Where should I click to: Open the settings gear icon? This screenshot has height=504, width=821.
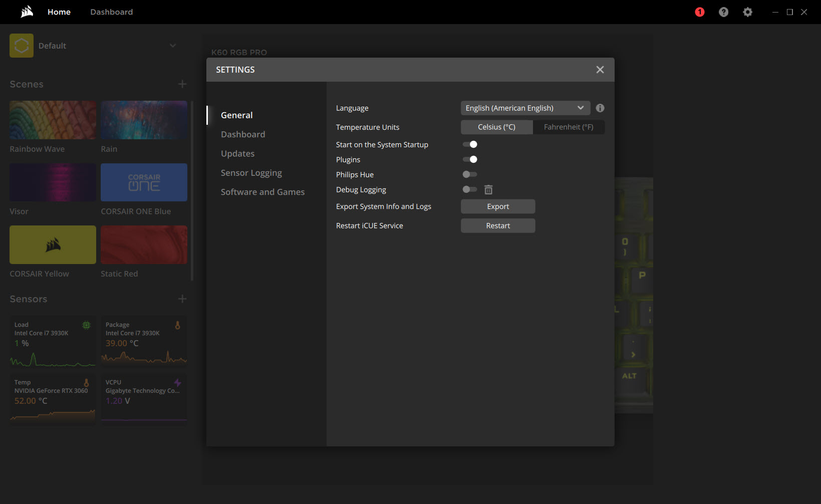(x=747, y=12)
